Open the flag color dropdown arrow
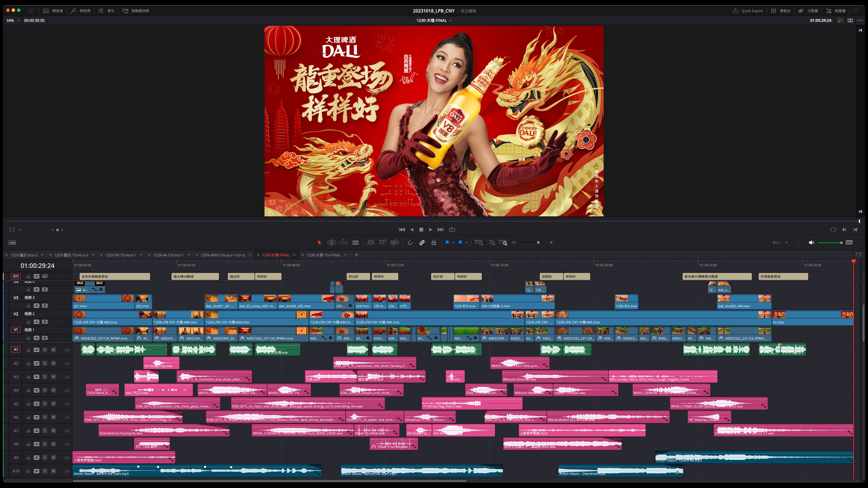Image resolution: width=868 pixels, height=488 pixels. [453, 242]
